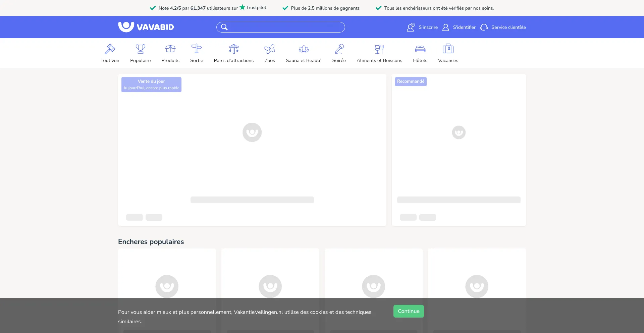Click the wine glass Aliments et Boissons icon
This screenshot has width=644, height=333.
pos(379,49)
